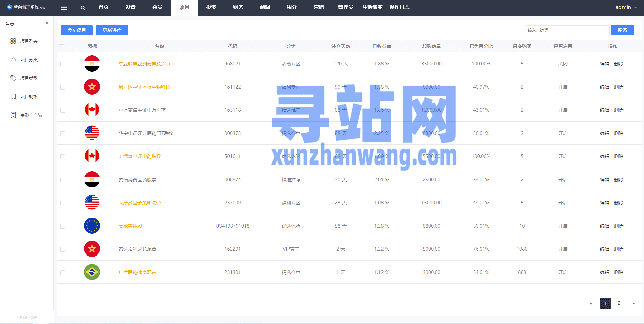This screenshot has height=324, width=644.
Task: Switch to 营销 top menu tab
Action: pos(319,7)
